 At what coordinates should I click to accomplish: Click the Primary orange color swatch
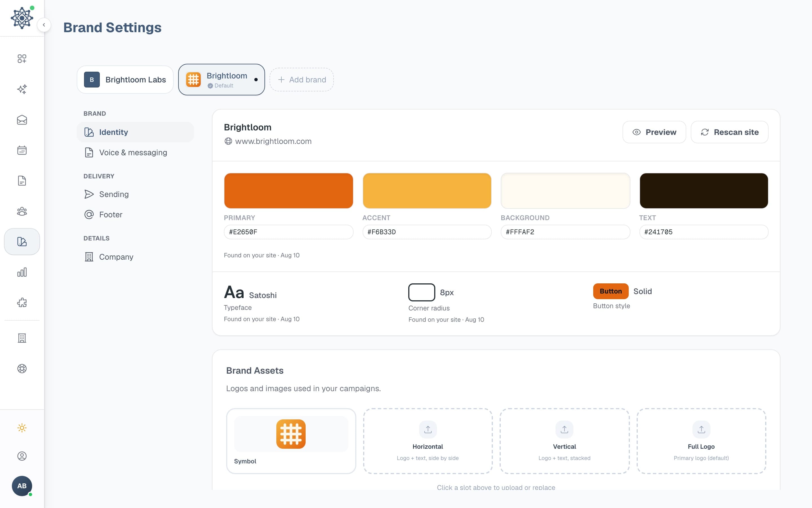[288, 191]
